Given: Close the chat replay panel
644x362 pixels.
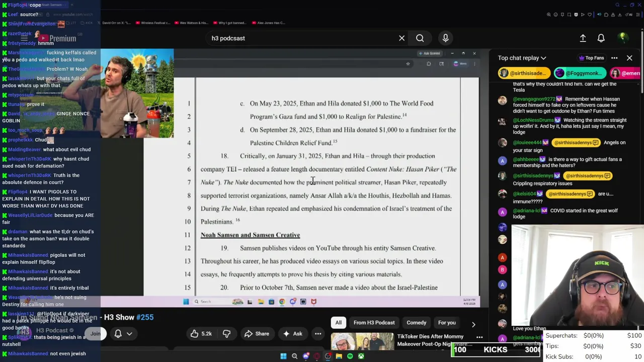Looking at the screenshot, I should click(x=629, y=58).
